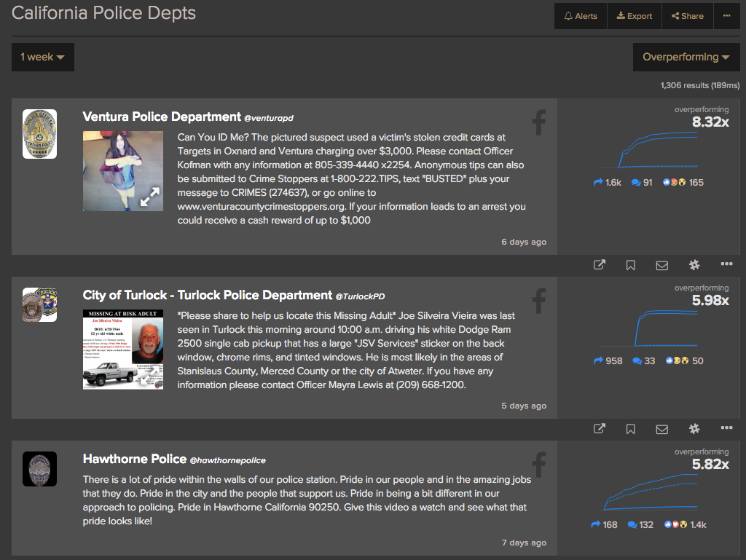Click the Alerts button
The width and height of the screenshot is (746, 560).
pos(581,16)
